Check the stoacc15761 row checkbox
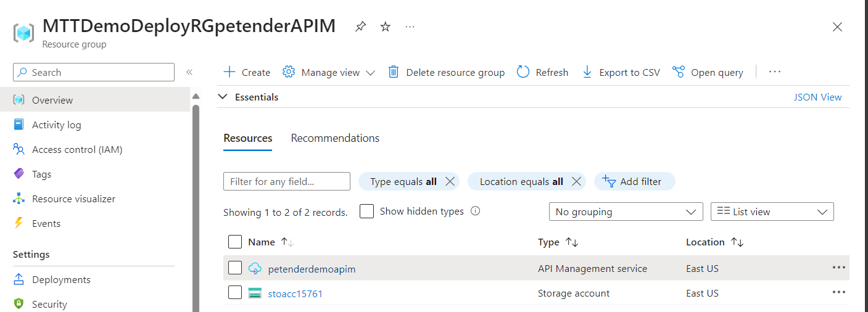Viewport: 868px width, 312px height. [235, 293]
